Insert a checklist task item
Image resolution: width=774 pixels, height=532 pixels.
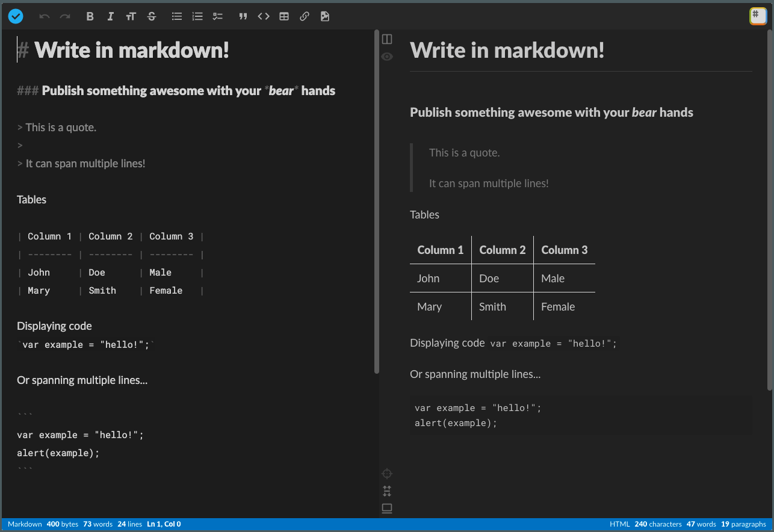click(x=218, y=16)
